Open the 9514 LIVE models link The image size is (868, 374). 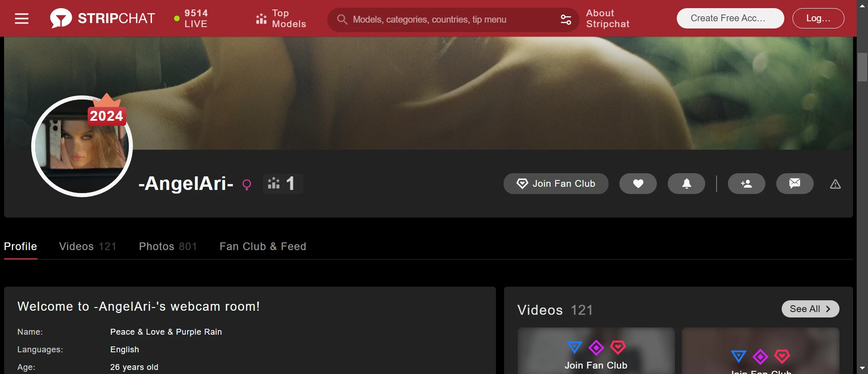pos(191,19)
